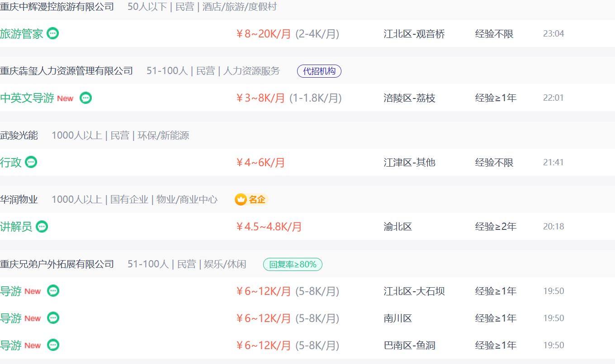Open the 中英文导游 job posting
615x364 pixels.
(27, 98)
